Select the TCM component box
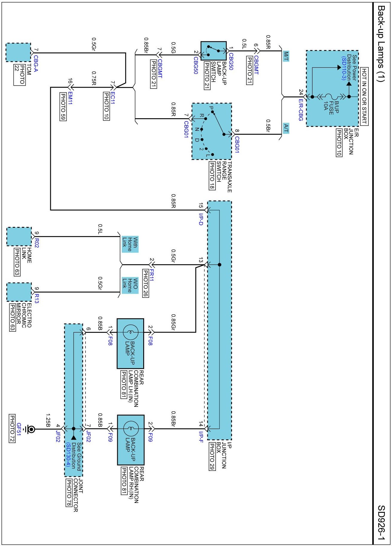The height and width of the screenshot is (546, 392). point(18,52)
